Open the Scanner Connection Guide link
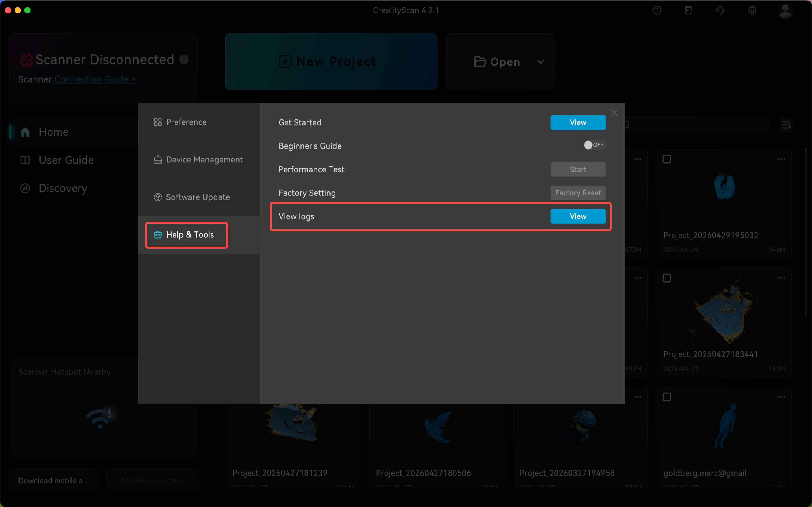812x507 pixels. (x=95, y=79)
